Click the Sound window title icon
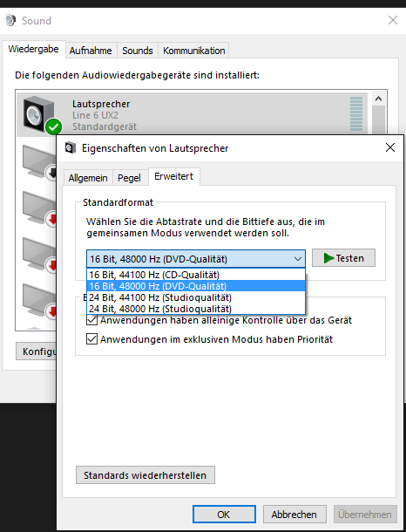This screenshot has width=406, height=532. 10,20
